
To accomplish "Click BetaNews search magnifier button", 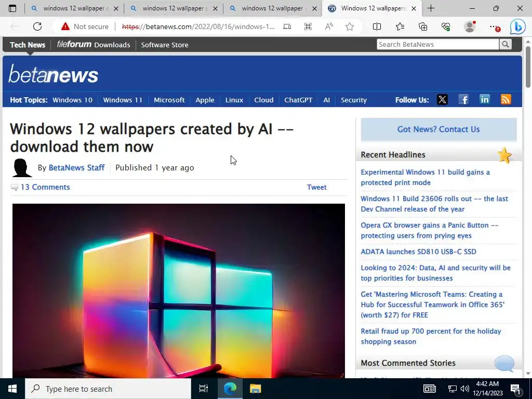I will tap(505, 44).
